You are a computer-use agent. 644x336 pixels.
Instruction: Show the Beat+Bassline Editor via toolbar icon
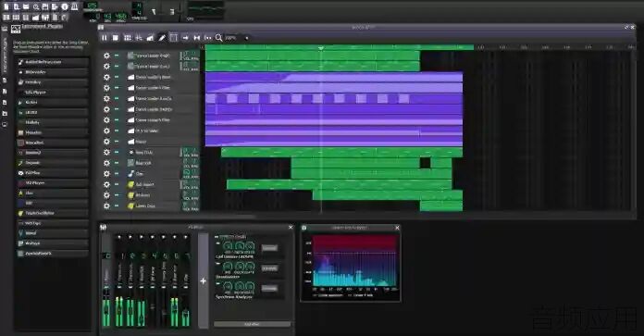click(16, 18)
